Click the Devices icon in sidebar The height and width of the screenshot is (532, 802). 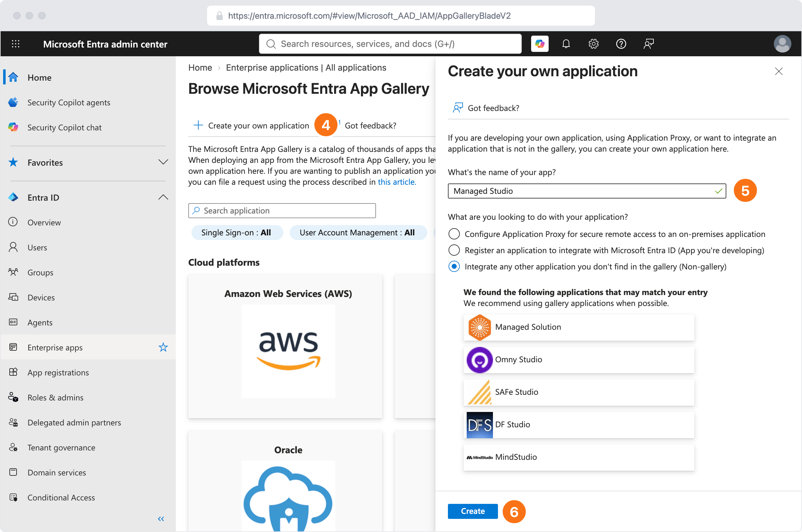coord(13,297)
